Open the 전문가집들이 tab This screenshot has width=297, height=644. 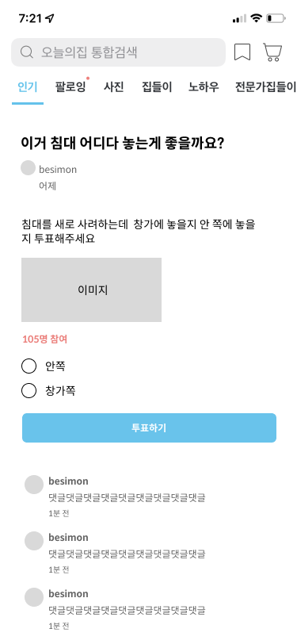(x=265, y=87)
